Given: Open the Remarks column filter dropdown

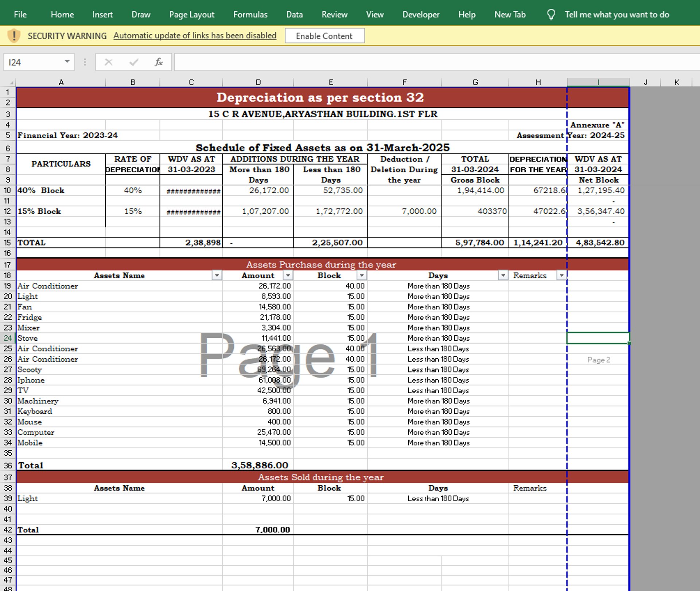Looking at the screenshot, I should pyautogui.click(x=561, y=275).
